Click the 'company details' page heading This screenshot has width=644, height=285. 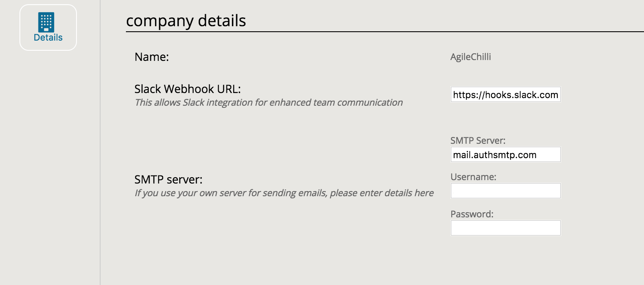(186, 20)
